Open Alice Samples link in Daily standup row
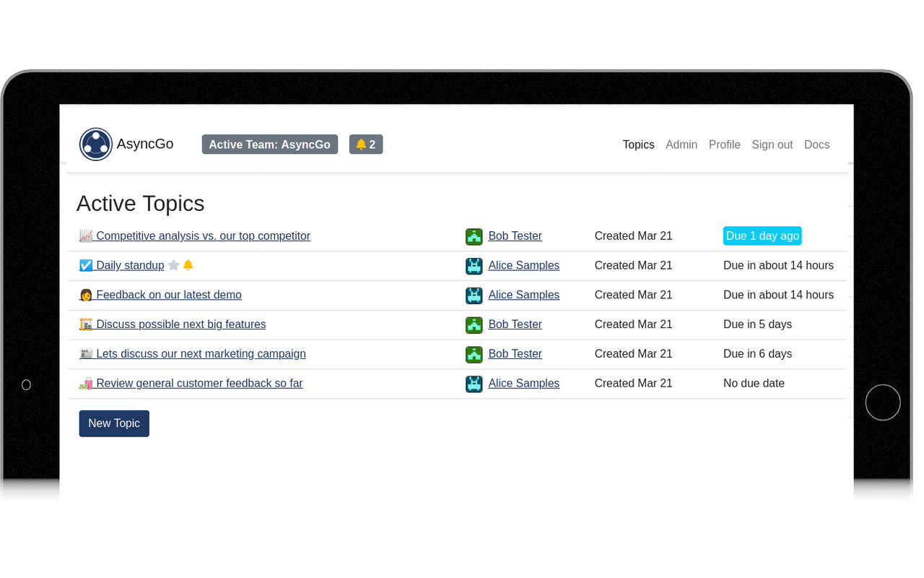The height and width of the screenshot is (578, 924). click(x=524, y=265)
